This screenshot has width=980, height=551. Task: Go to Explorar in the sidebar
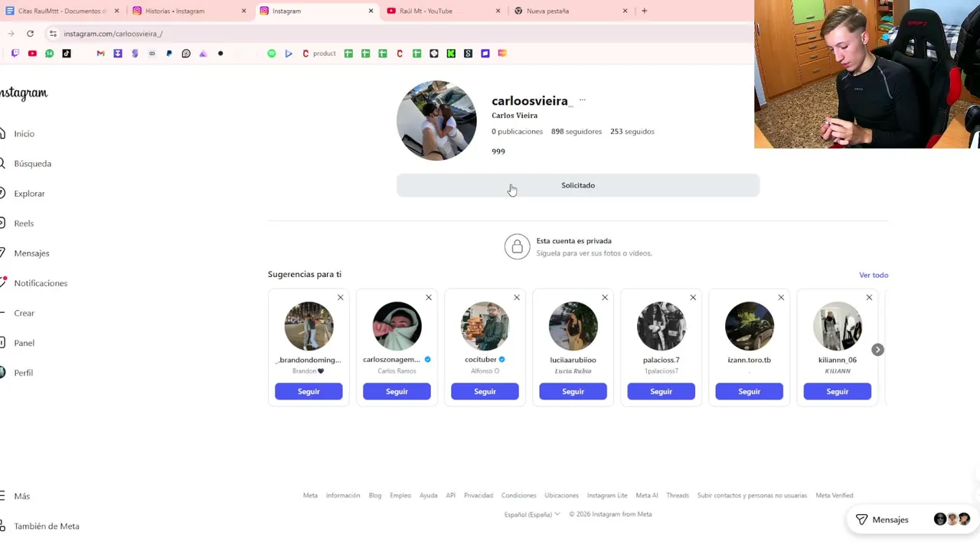(x=22, y=194)
